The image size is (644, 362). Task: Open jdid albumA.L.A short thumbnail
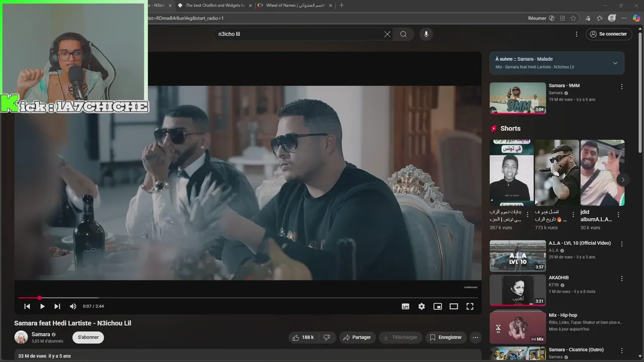click(602, 172)
